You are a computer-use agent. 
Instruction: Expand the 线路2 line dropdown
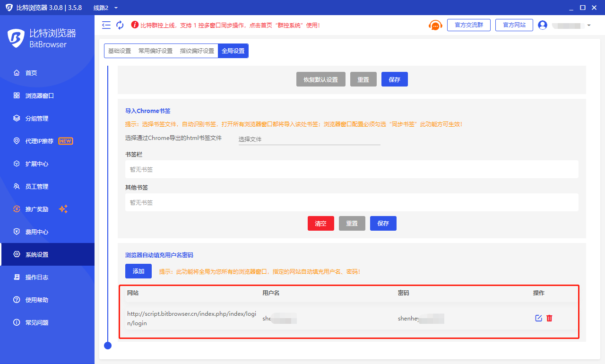tap(116, 8)
